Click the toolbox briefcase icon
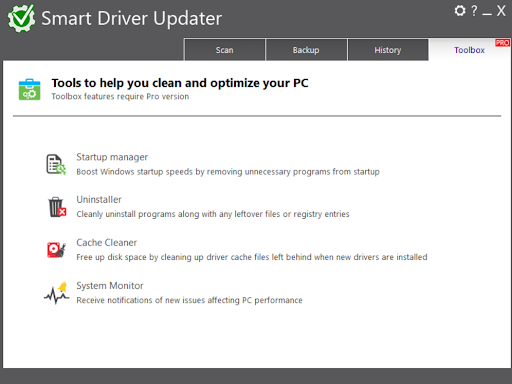Image resolution: width=512 pixels, height=384 pixels. [29, 89]
